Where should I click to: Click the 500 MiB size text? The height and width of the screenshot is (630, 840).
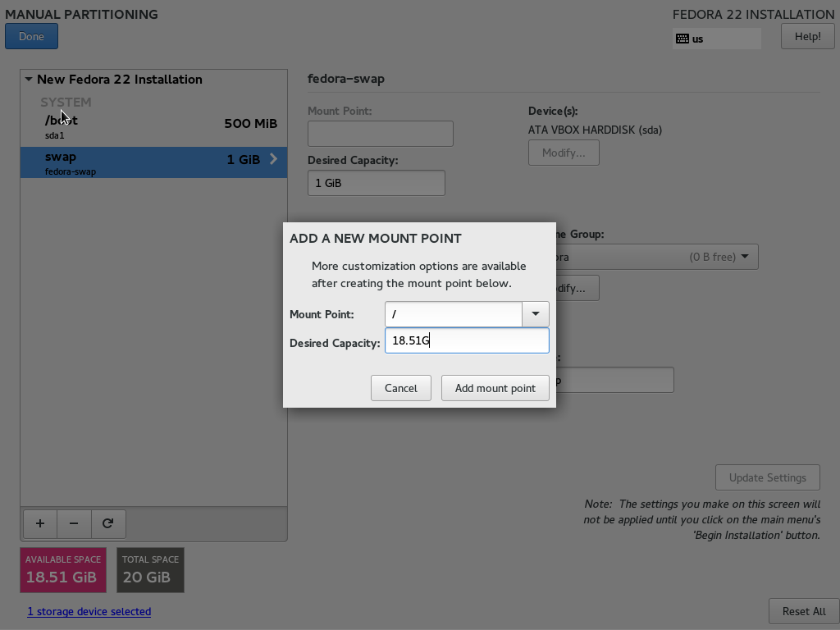(x=251, y=124)
